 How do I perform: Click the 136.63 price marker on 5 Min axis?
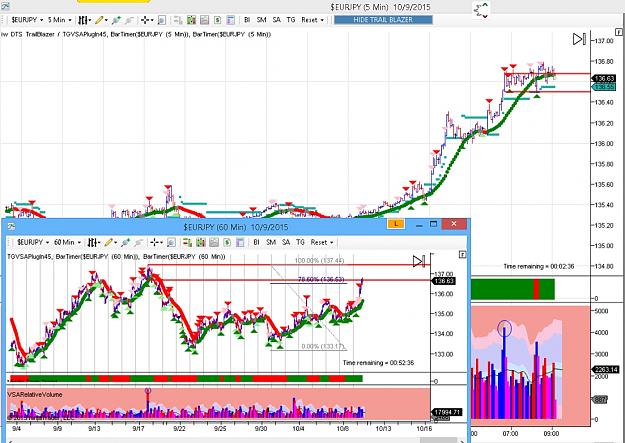tap(604, 79)
